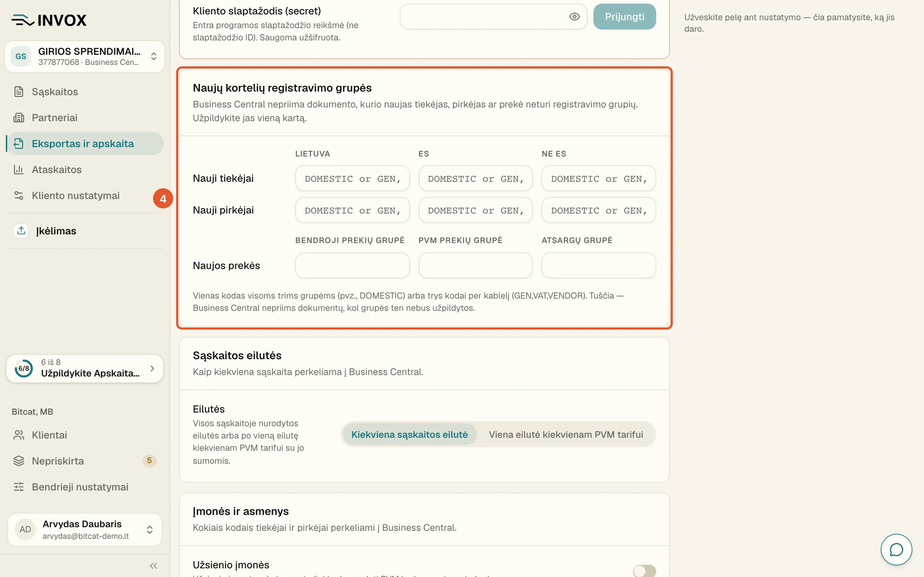Show client secret with eye icon
The height and width of the screenshot is (577, 924).
(574, 17)
